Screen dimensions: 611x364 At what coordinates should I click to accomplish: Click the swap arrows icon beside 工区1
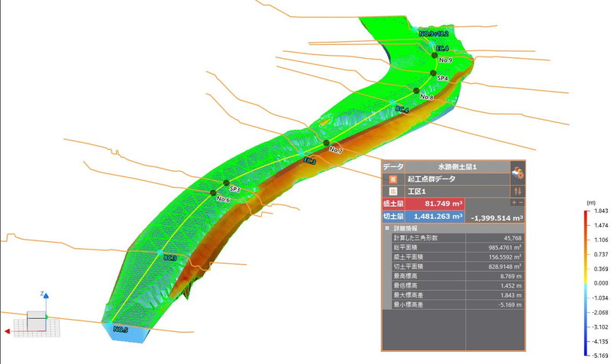[x=518, y=190]
